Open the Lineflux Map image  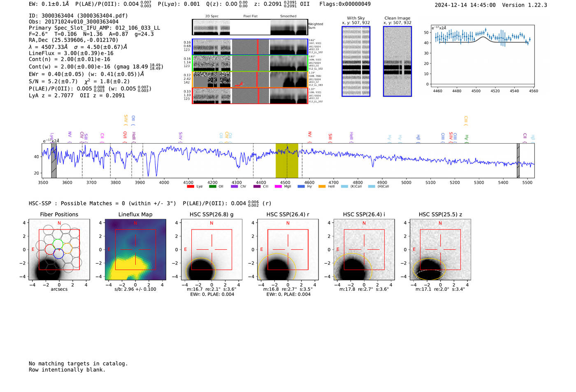[135, 250]
